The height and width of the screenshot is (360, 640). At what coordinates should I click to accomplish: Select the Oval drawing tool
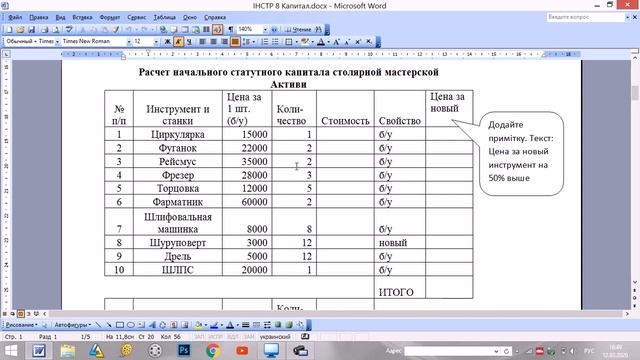coord(131,325)
